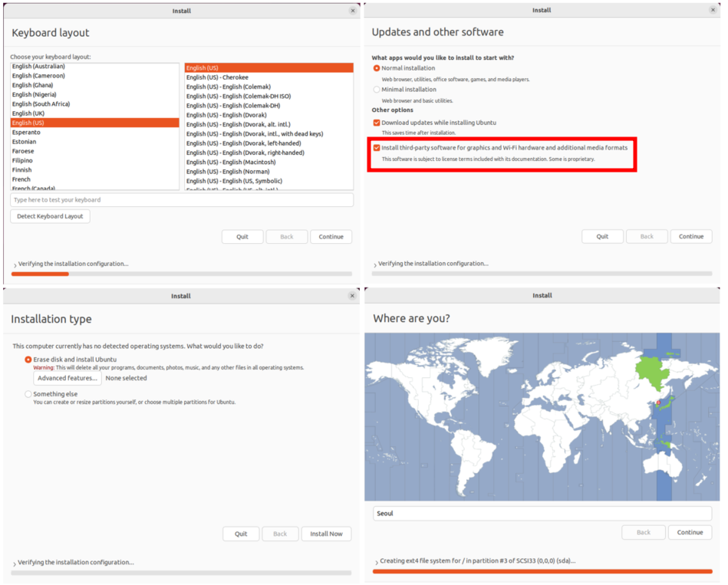Select Estonian language
Viewport: 728px width, 585px height.
[x=94, y=142]
